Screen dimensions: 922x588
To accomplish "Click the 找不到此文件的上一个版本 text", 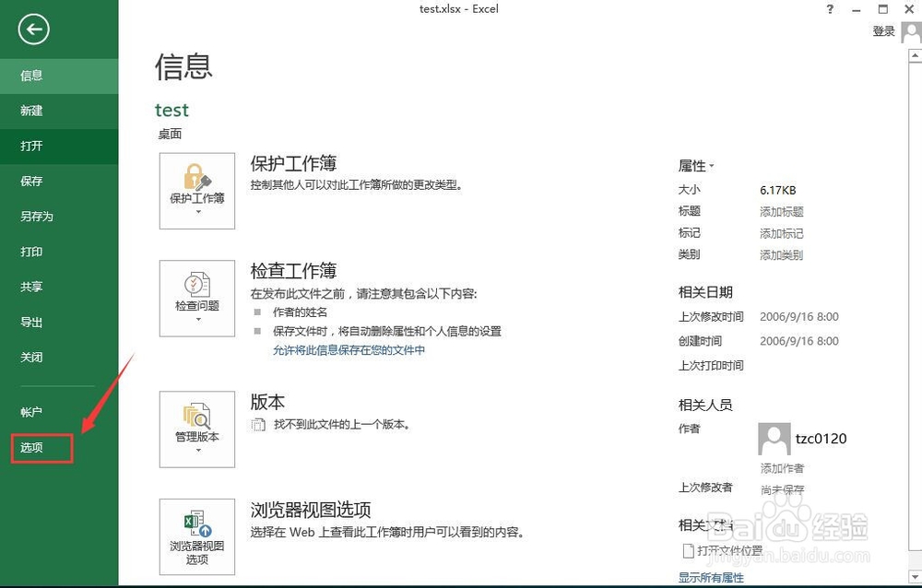I will click(342, 425).
